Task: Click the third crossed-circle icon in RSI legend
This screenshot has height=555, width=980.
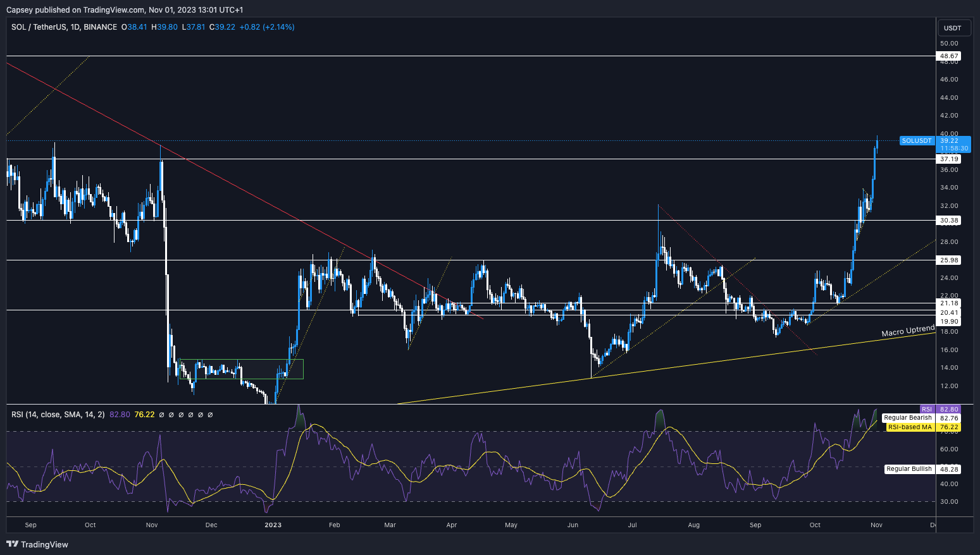Action: point(181,414)
